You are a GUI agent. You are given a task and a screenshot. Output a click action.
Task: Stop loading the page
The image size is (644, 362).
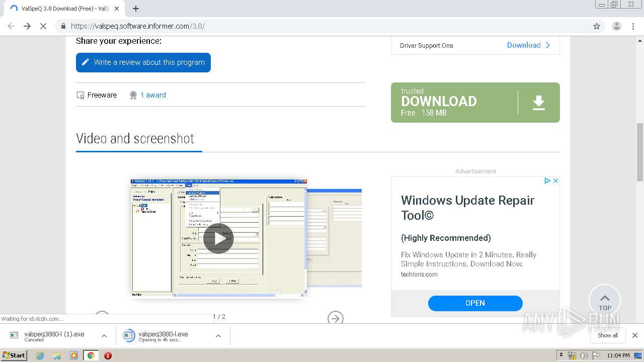click(x=43, y=26)
